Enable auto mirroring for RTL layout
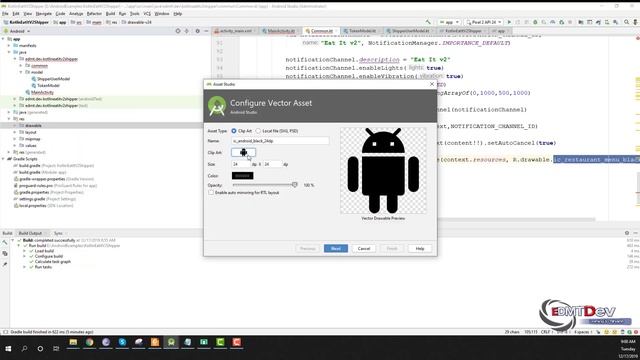 pos(211,193)
